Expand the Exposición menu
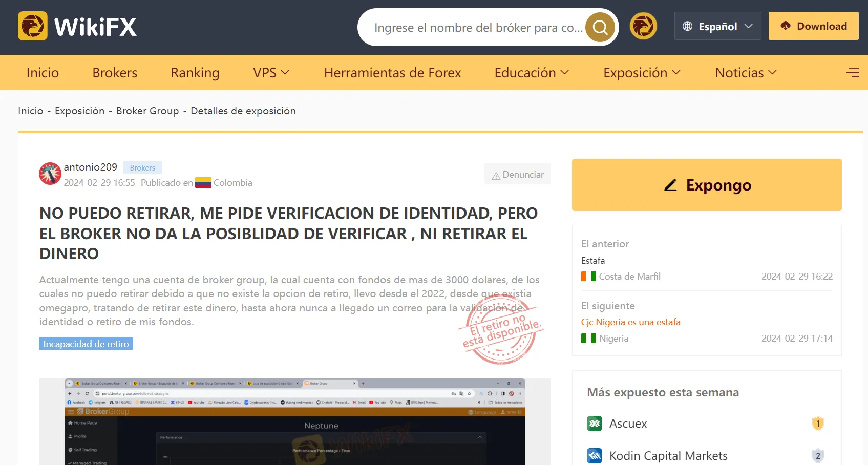Viewport: 868px width, 465px height. (642, 73)
